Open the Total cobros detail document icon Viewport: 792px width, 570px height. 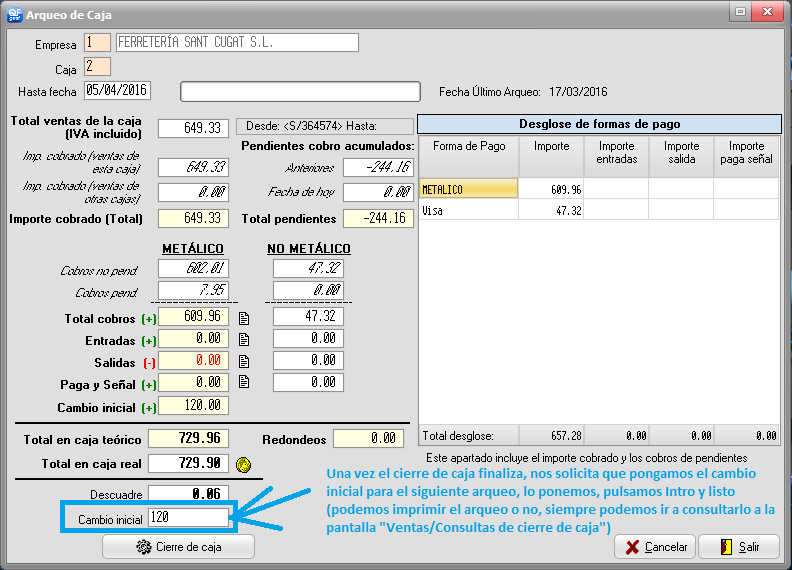click(x=244, y=318)
